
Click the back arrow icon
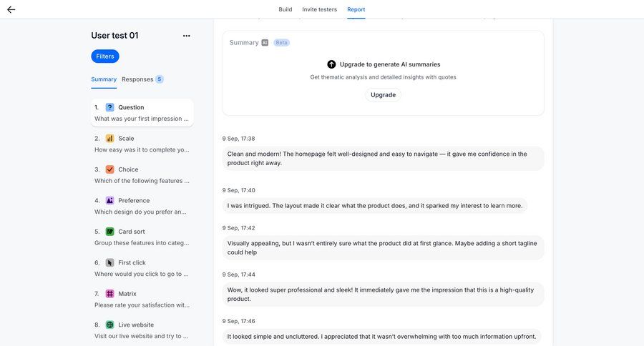(x=11, y=9)
